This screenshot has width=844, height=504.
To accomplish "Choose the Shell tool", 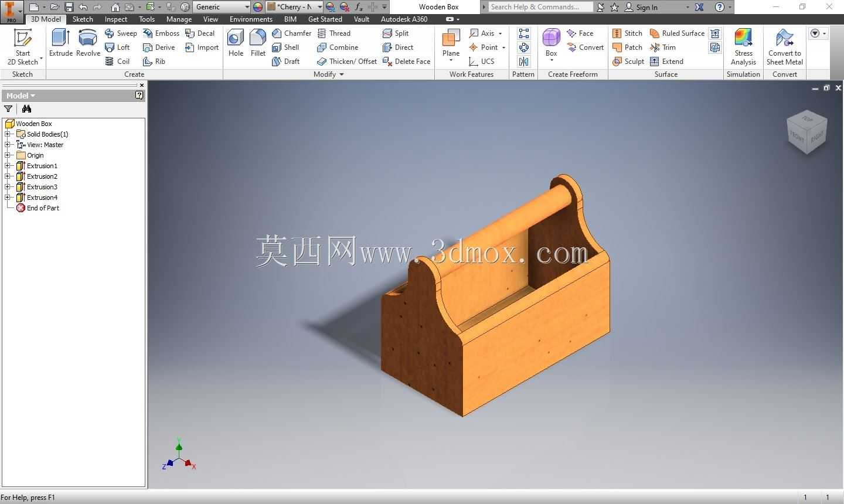I will click(x=285, y=47).
